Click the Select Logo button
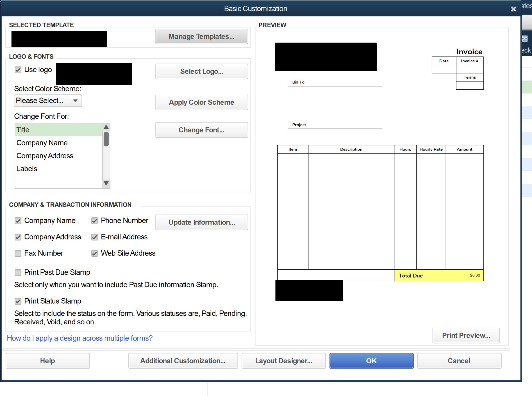This screenshot has height=396, width=532. 202,71
